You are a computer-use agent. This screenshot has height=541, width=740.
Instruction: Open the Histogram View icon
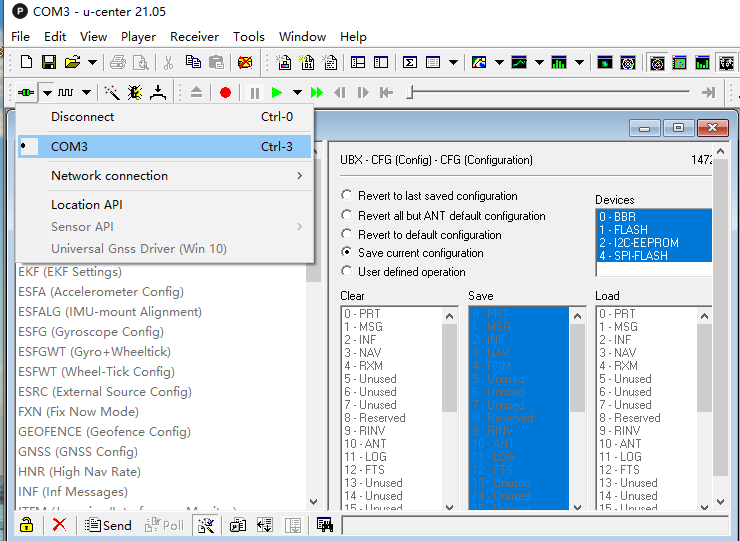tap(559, 62)
